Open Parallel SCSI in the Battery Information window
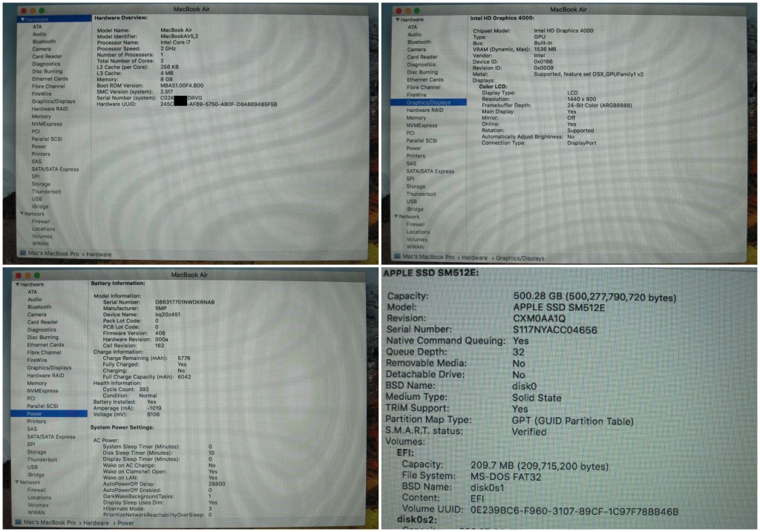This screenshot has height=532, width=760. pyautogui.click(x=42, y=406)
